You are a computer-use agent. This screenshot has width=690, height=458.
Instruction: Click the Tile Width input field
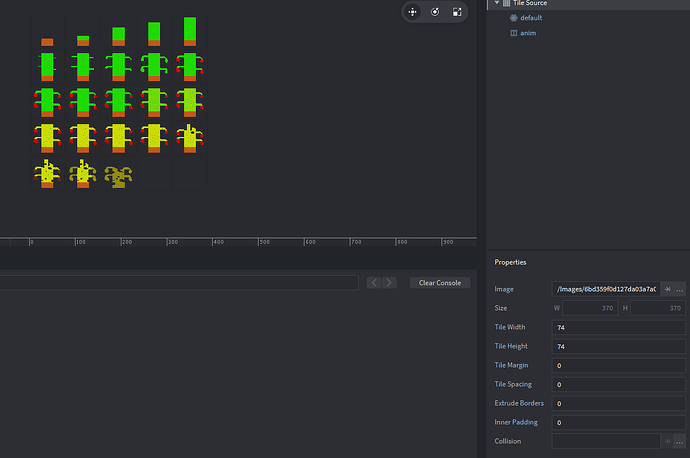tap(618, 327)
